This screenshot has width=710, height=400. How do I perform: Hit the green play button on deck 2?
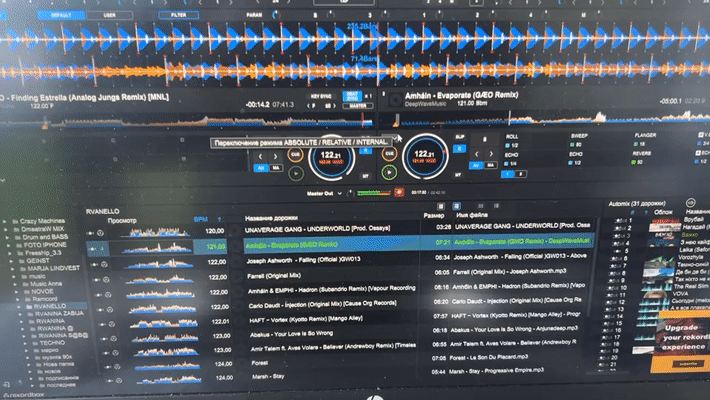click(389, 172)
